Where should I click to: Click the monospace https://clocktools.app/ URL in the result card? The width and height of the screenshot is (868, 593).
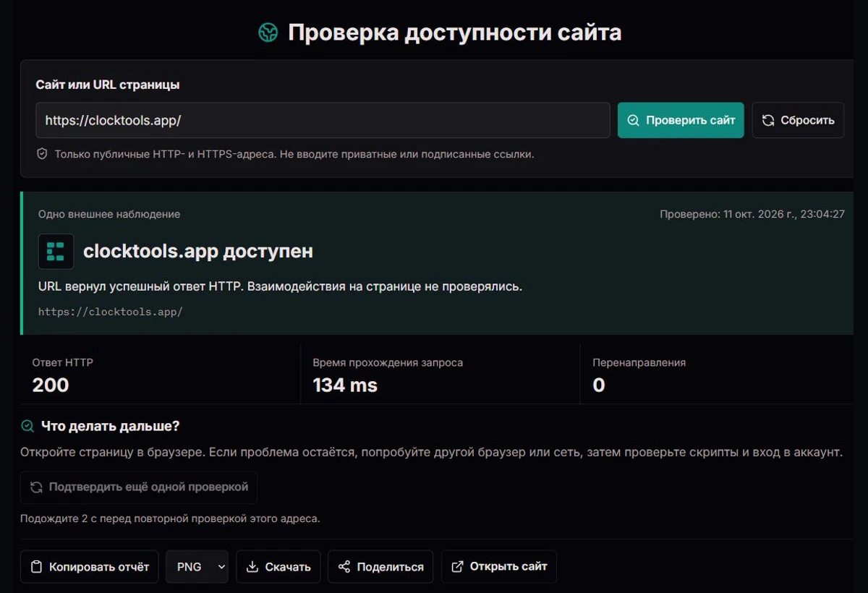(111, 312)
